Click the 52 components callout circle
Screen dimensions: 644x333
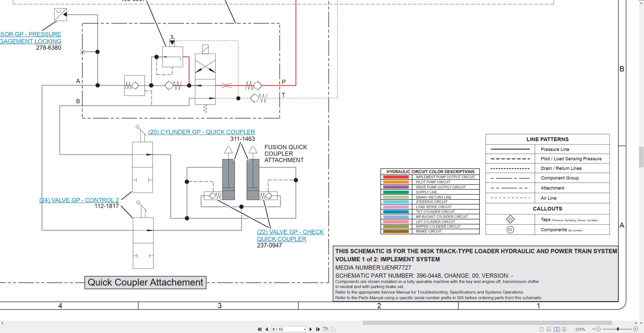coord(510,229)
